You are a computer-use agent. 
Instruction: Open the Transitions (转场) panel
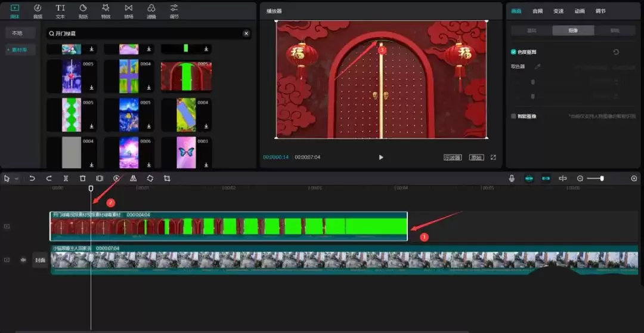(128, 10)
